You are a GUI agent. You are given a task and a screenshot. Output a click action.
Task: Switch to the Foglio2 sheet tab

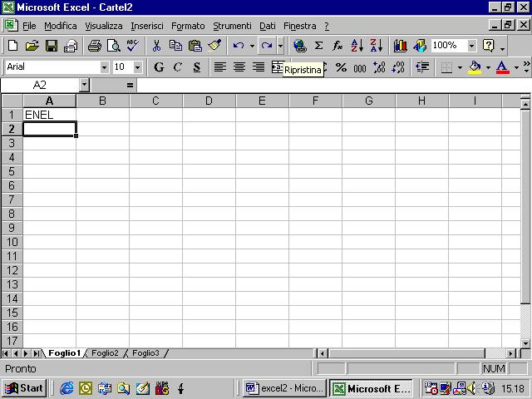(x=105, y=353)
